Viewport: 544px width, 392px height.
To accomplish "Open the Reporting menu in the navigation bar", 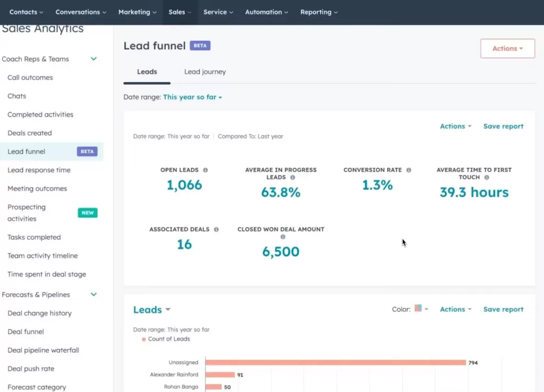I will (319, 12).
